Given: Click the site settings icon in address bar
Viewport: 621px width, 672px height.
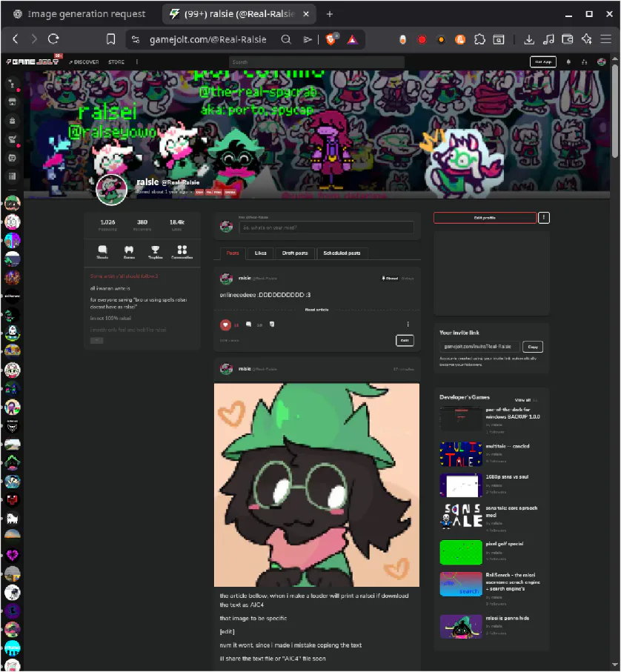Looking at the screenshot, I should (x=136, y=39).
